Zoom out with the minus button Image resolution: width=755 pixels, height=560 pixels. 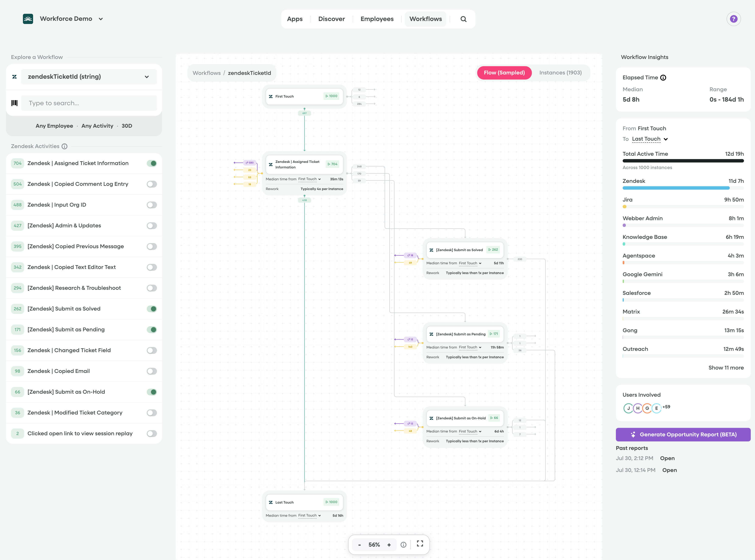coord(359,545)
